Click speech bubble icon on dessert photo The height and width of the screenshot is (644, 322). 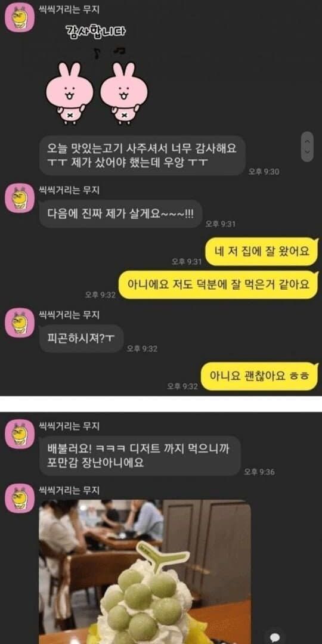click(274, 635)
